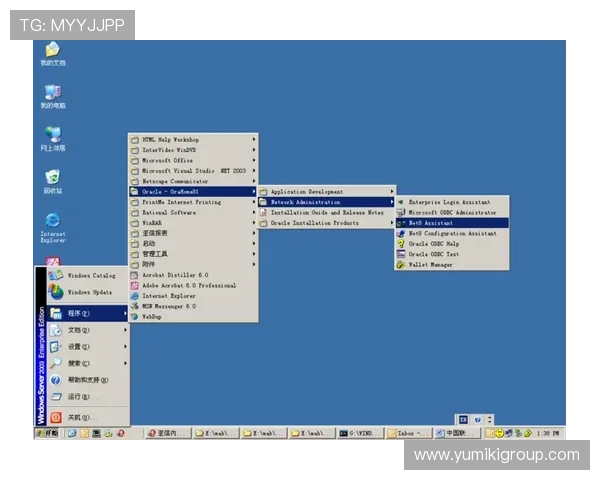
Task: Open the 附件 accessories menu folder
Action: pyautogui.click(x=194, y=264)
